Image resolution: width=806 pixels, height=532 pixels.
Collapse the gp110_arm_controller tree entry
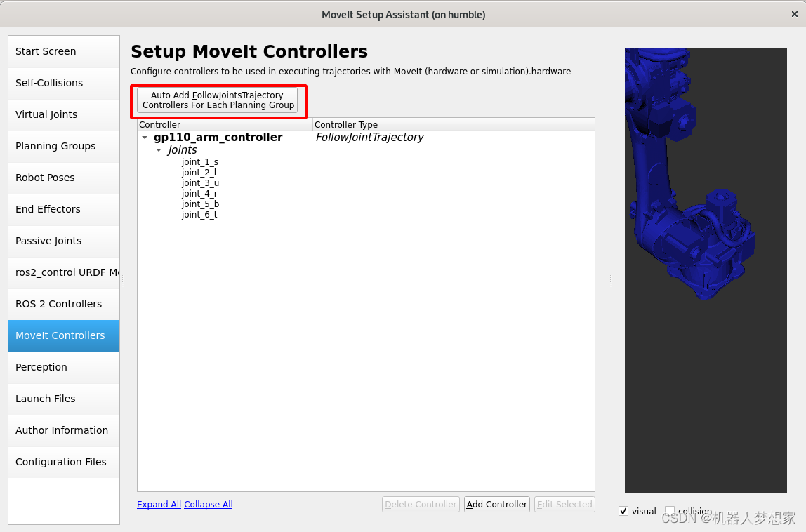[x=145, y=138]
